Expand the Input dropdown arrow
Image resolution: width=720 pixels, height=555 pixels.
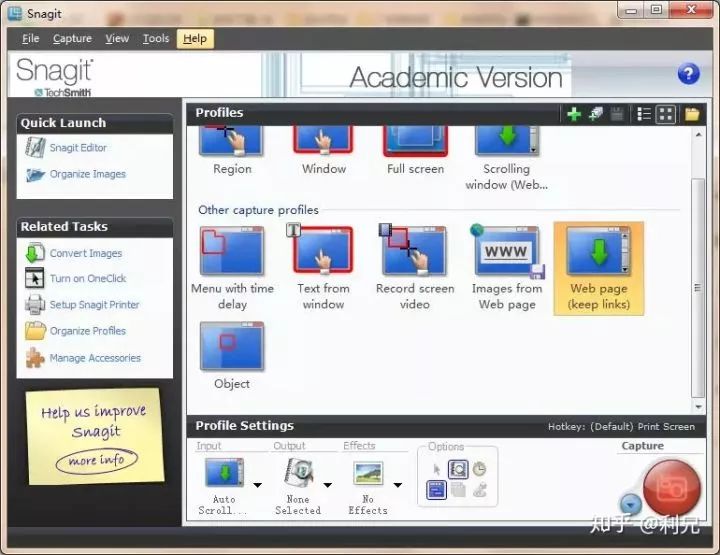click(257, 485)
